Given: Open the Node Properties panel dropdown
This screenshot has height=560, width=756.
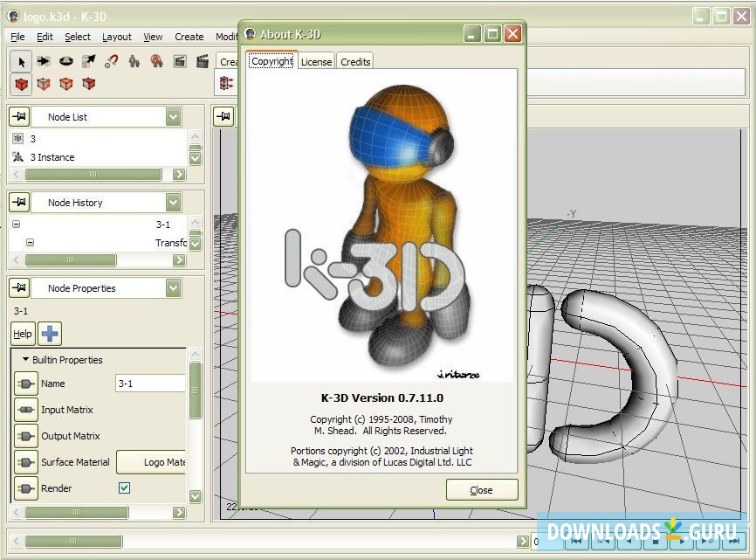Looking at the screenshot, I should coord(173,288).
